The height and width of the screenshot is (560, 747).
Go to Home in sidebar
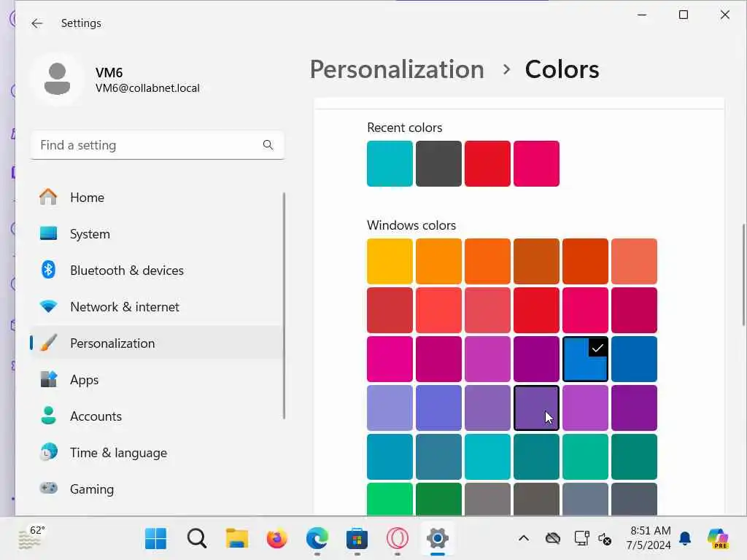point(87,198)
